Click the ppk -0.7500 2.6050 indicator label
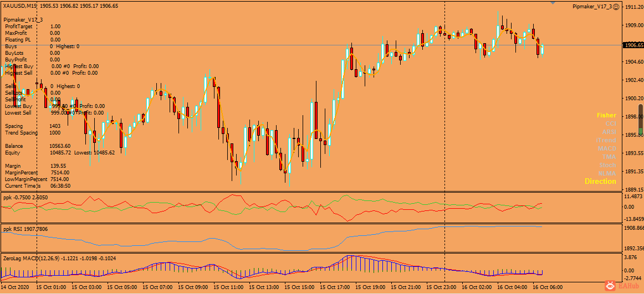This screenshot has height=294, width=644. 25,197
